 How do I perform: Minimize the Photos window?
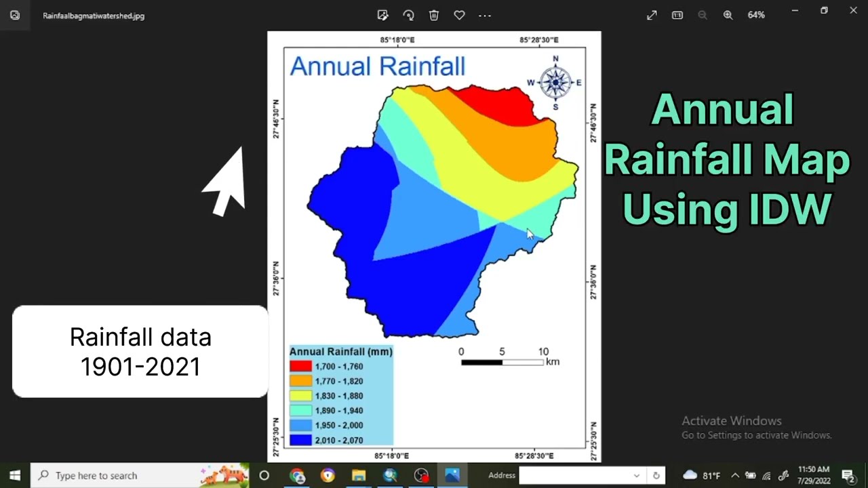click(x=795, y=10)
